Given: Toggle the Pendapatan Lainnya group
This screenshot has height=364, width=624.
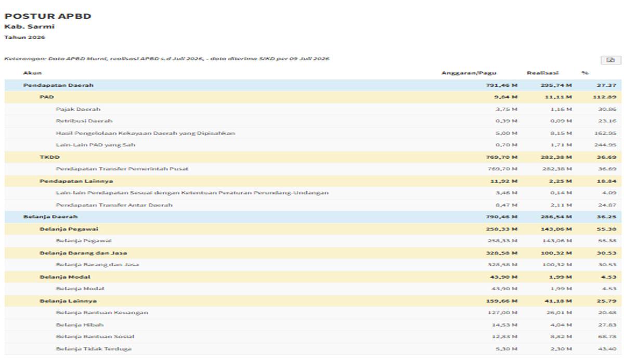Looking at the screenshot, I should [x=313, y=181].
